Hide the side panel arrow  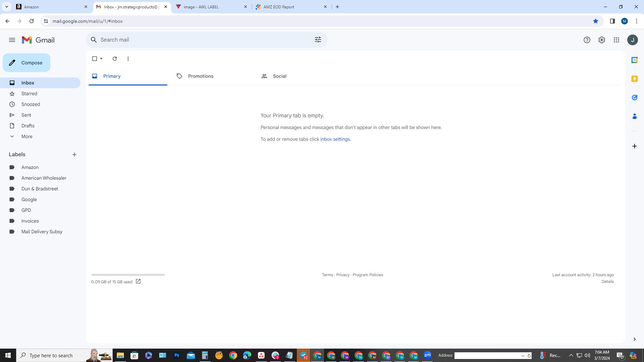click(x=634, y=339)
